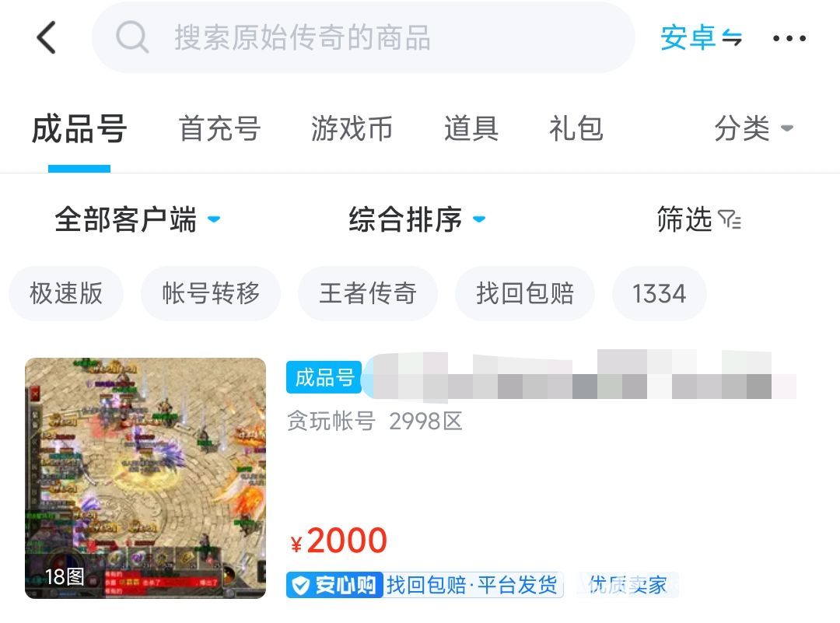Tap the 成品号 blue listing tag

click(324, 378)
